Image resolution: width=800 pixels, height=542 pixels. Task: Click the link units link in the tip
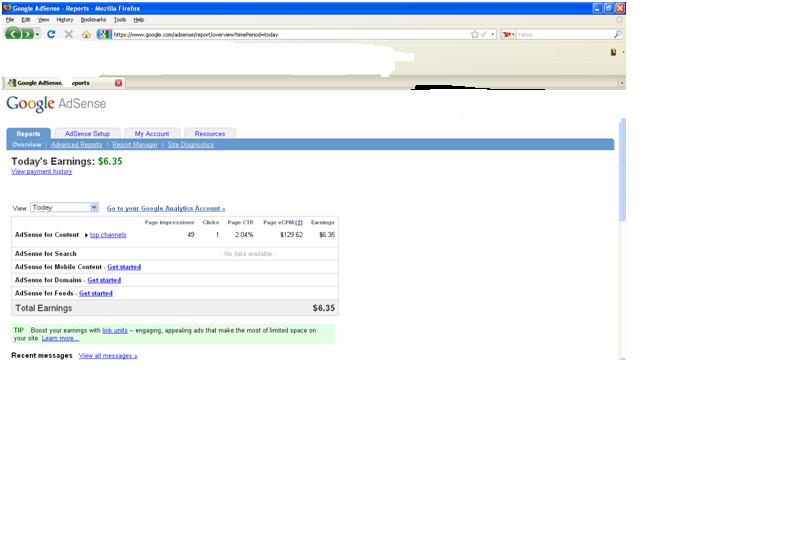pos(115,331)
